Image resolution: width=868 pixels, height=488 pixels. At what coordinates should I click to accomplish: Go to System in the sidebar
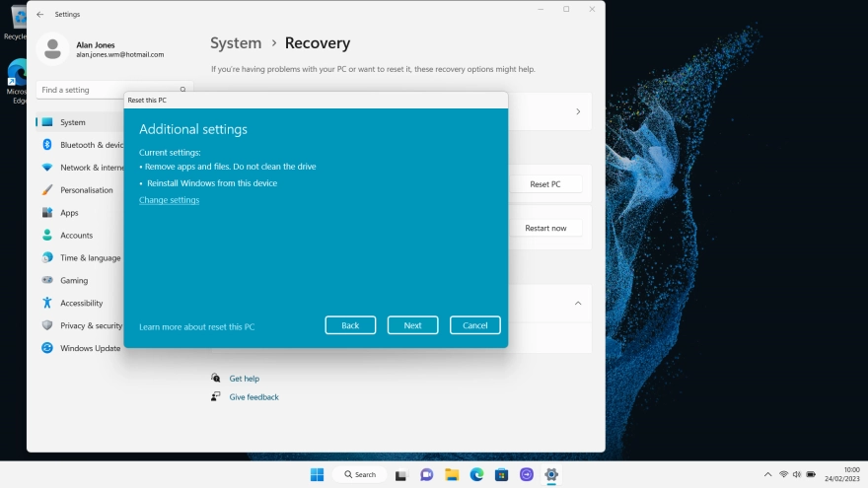click(x=73, y=122)
